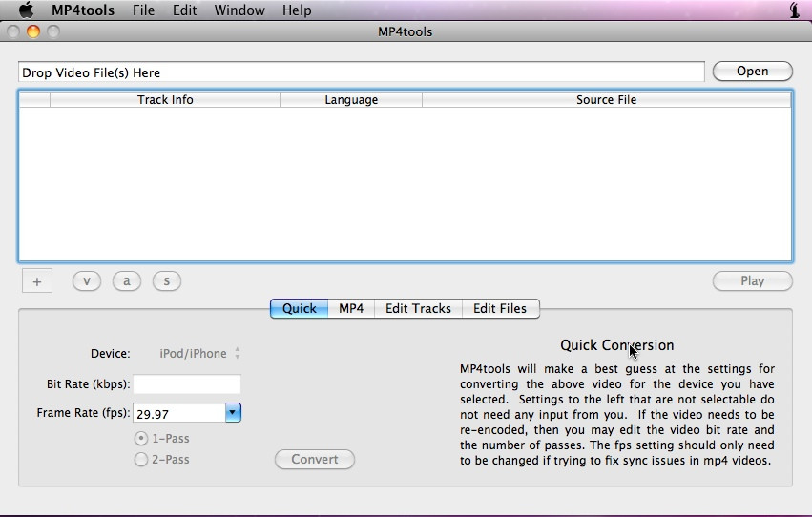The height and width of the screenshot is (517, 812).
Task: Click the plus add-track button
Action: tap(37, 281)
